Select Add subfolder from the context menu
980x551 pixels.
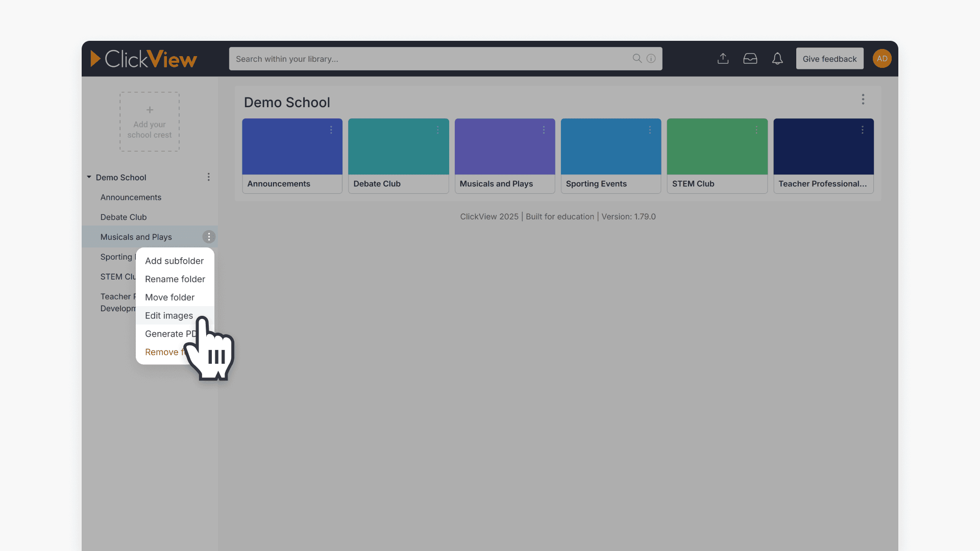(174, 261)
